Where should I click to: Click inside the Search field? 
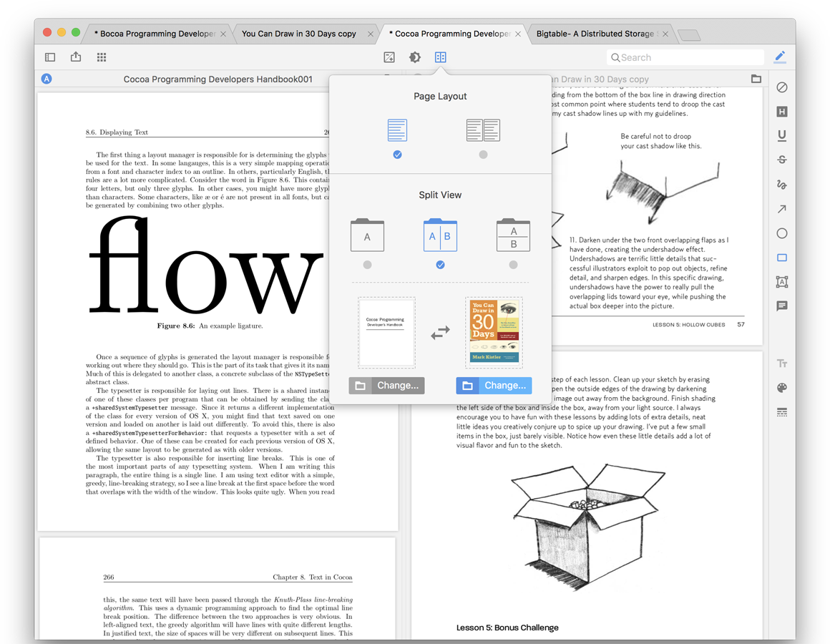(685, 57)
